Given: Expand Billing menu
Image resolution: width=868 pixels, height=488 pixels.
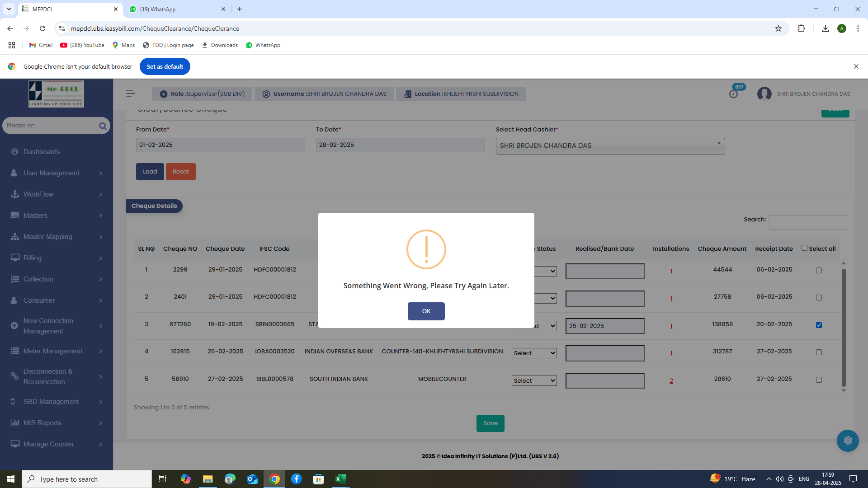Looking at the screenshot, I should (x=57, y=258).
